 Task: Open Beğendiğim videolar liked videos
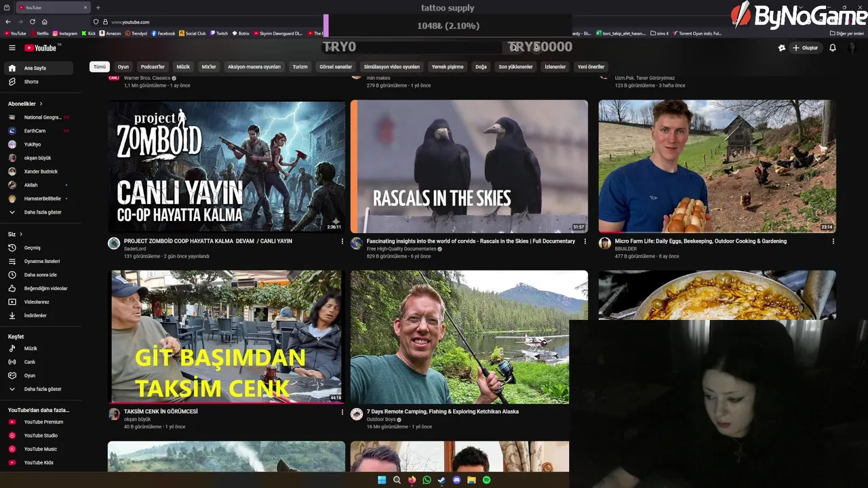coord(37,289)
